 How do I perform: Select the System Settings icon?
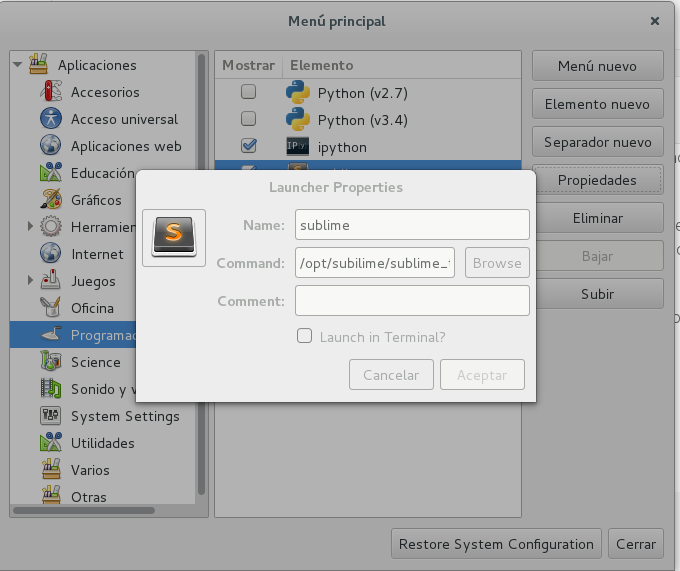(x=52, y=416)
